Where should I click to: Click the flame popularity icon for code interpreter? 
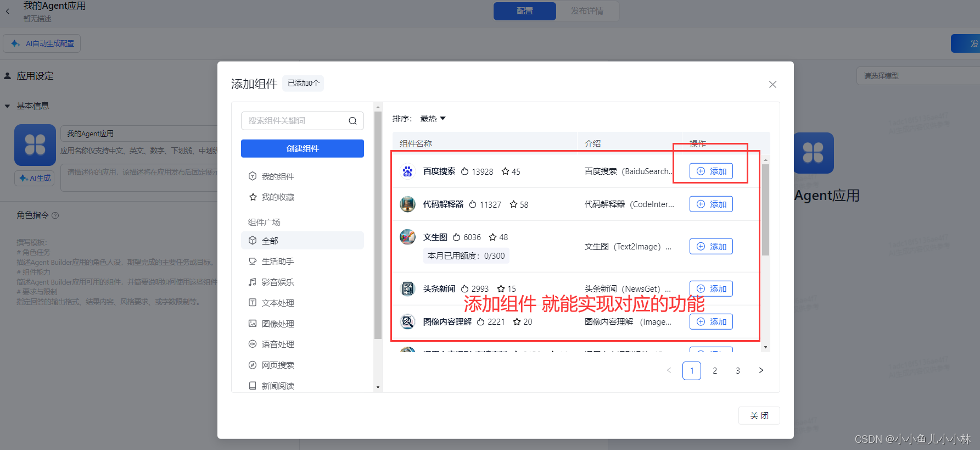473,204
